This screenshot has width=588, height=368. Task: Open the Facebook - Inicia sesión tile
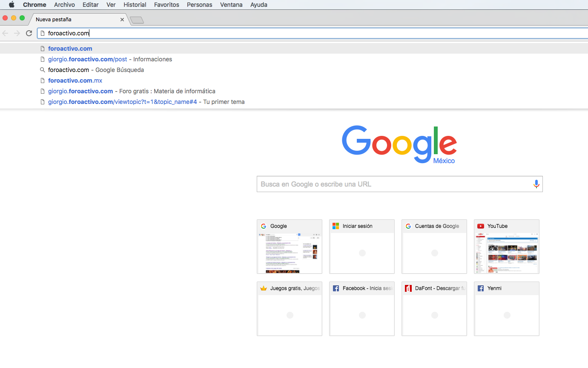[362, 309]
